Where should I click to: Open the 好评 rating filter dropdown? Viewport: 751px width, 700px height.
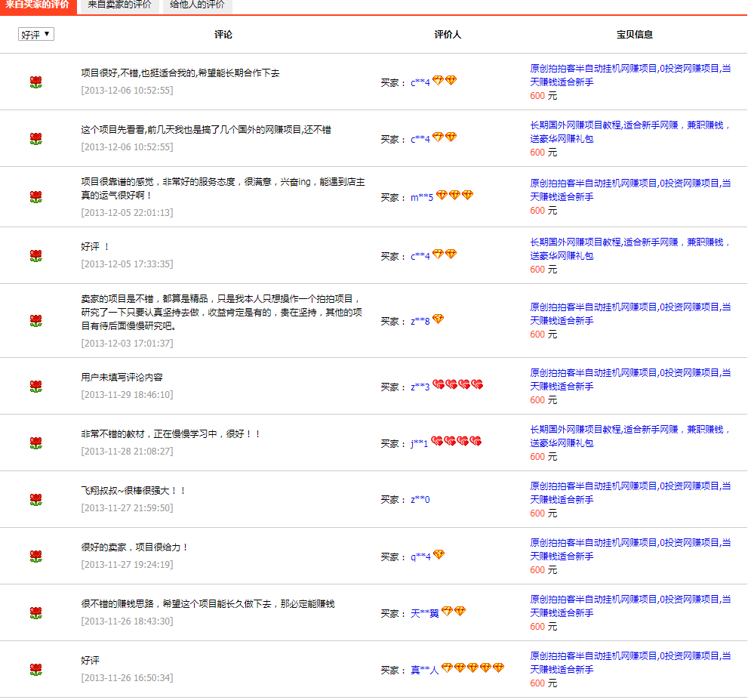click(x=36, y=34)
